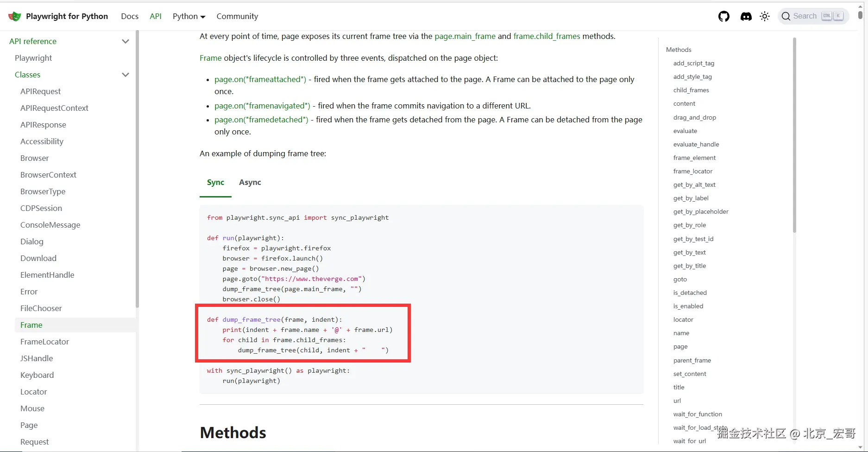Screen dimensions: 868x452
Task: Collapse the Classes sidebar category
Action: point(125,75)
